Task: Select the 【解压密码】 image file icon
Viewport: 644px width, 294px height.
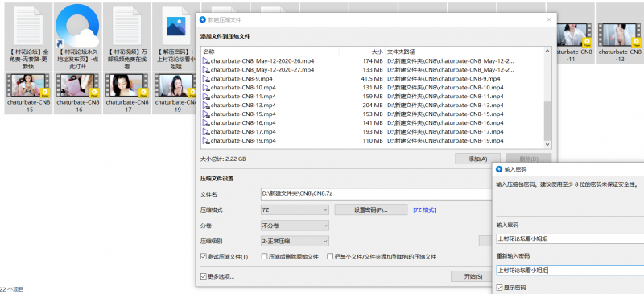Action: [176, 26]
